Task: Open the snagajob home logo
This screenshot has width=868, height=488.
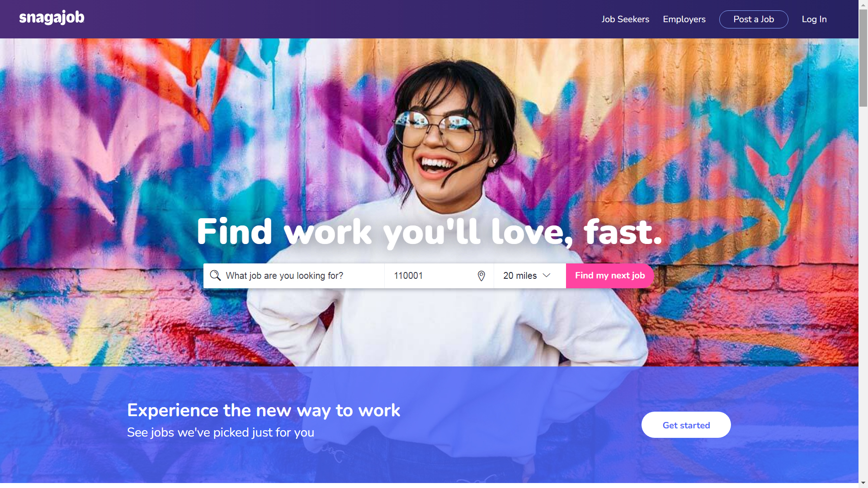Action: [x=52, y=18]
